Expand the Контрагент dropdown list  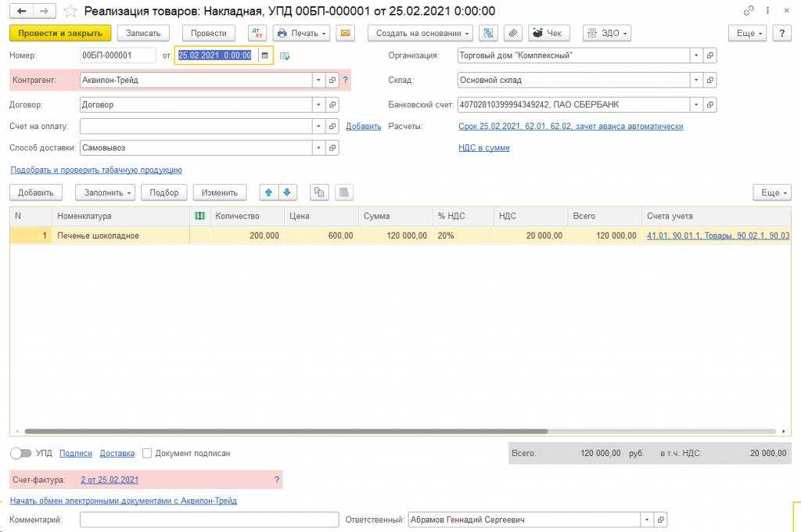(318, 80)
